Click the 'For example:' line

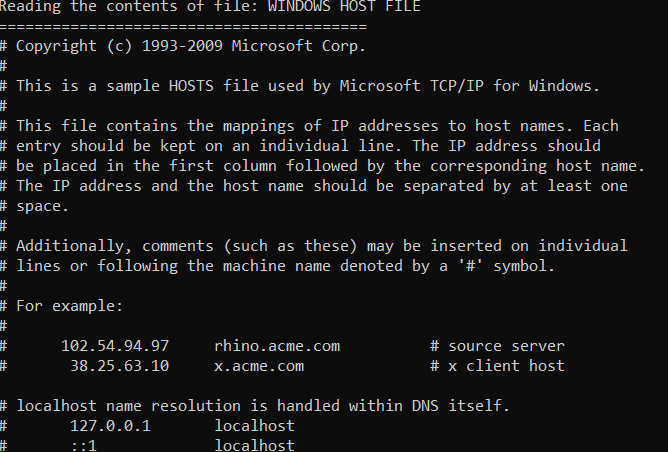pos(65,306)
